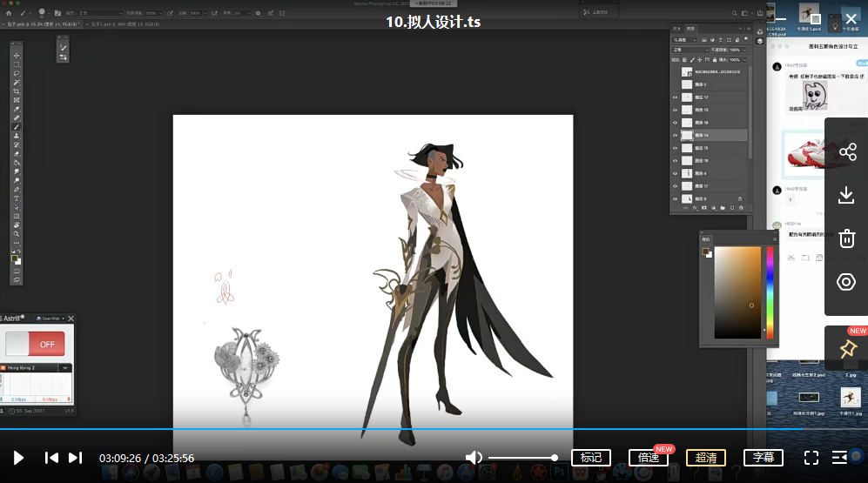Download the video using the download icon

pos(846,195)
